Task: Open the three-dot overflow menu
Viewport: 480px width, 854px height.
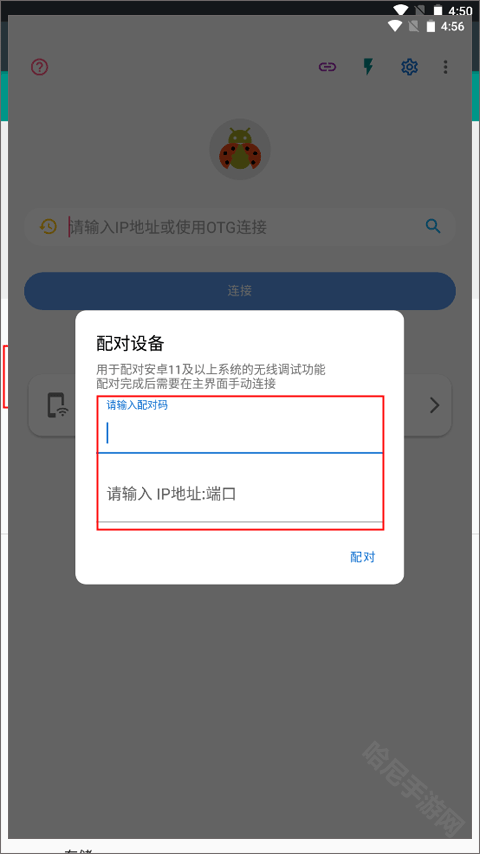Action: (446, 67)
